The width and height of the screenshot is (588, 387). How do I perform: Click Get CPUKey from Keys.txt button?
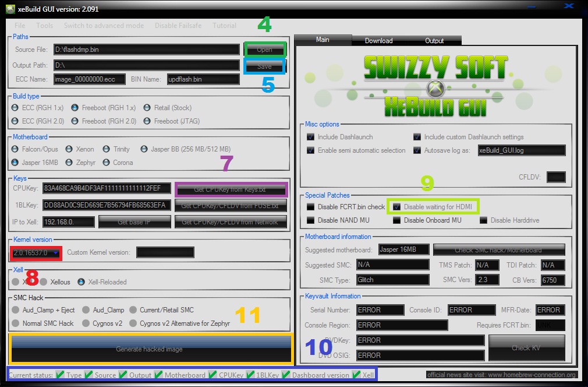(x=231, y=189)
